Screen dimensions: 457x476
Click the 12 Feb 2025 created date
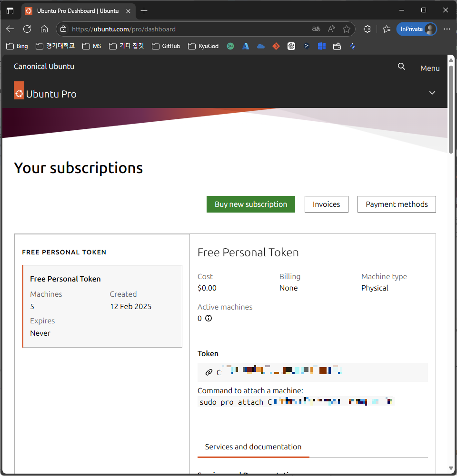(130, 307)
